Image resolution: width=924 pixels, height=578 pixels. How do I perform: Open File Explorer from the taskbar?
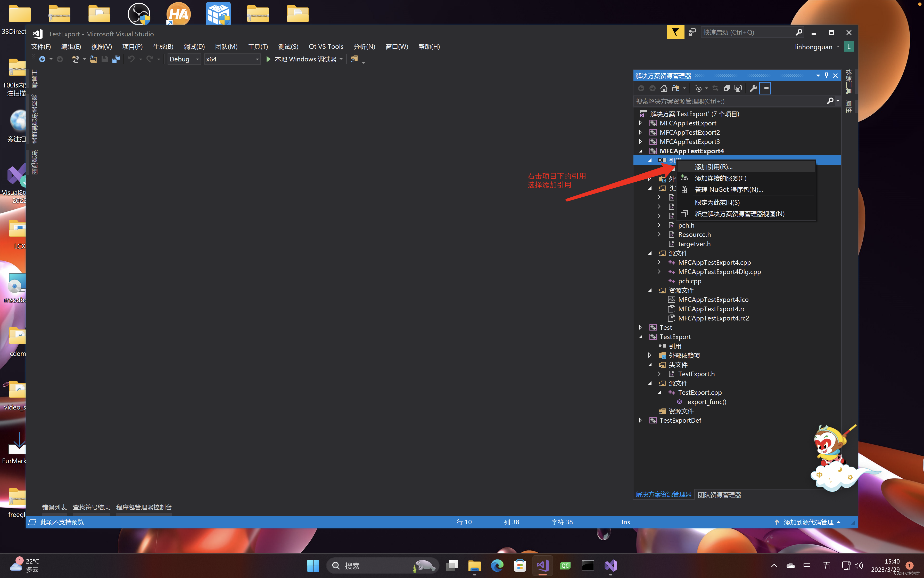coord(474,565)
